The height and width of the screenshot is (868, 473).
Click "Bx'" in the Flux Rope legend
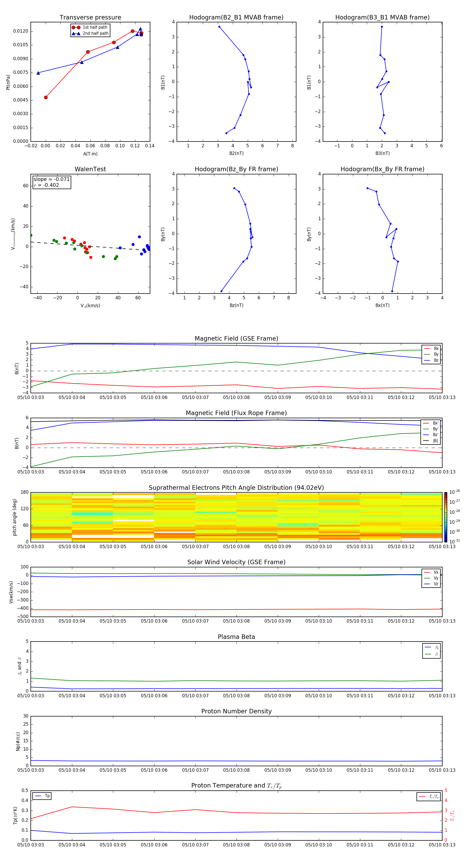pos(436,423)
